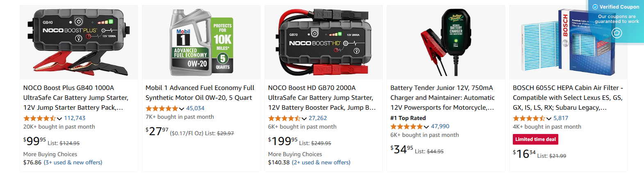This screenshot has width=644, height=173.
Task: Expand rating dropdown for BOSCH air filter
Action: [549, 118]
